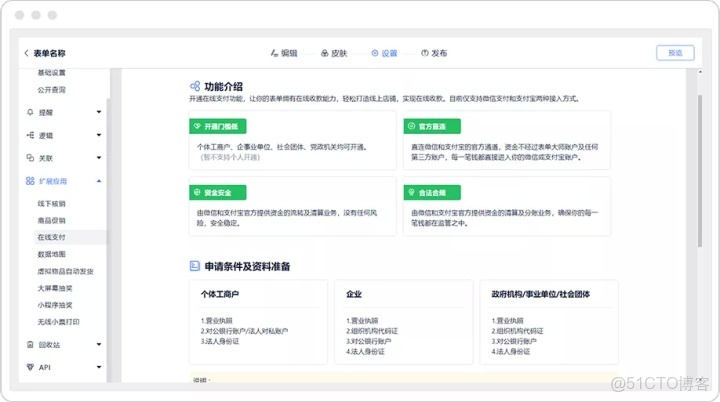Select the 设置 tab

384,53
